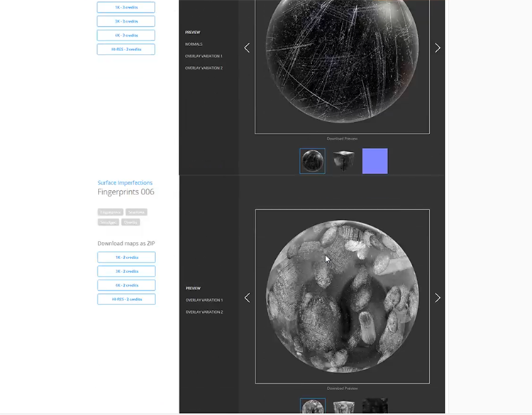Screen dimensions: 532x415
Task: Select the fingerprints cube thumbnail at bottom
Action: pos(344,406)
